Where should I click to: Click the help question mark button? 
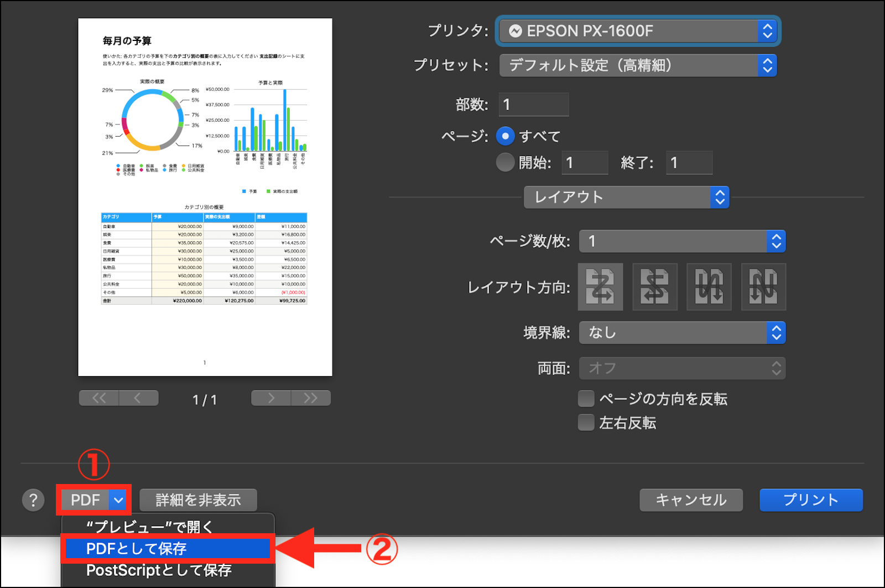(x=33, y=500)
